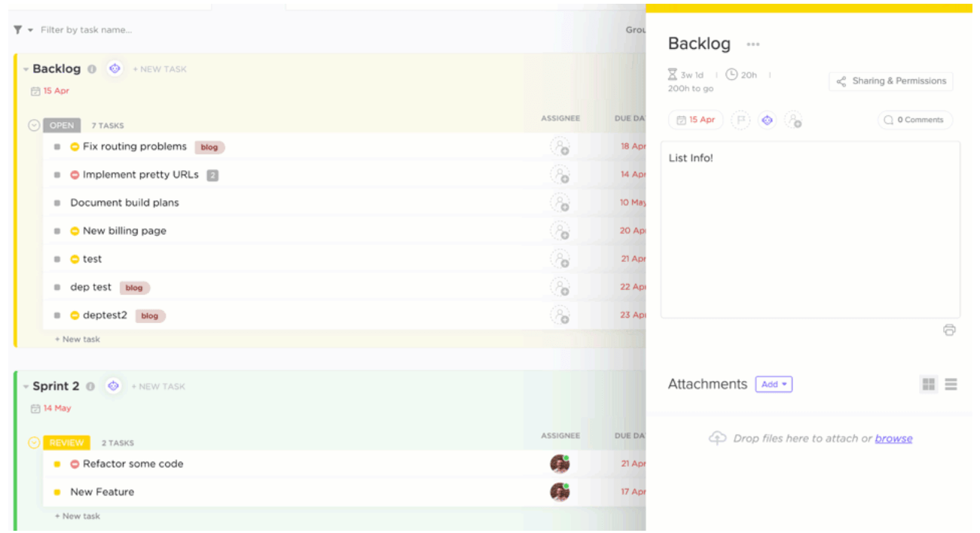Viewport: 980px width, 533px height.
Task: Assign someone to New billing page
Action: [x=560, y=231]
